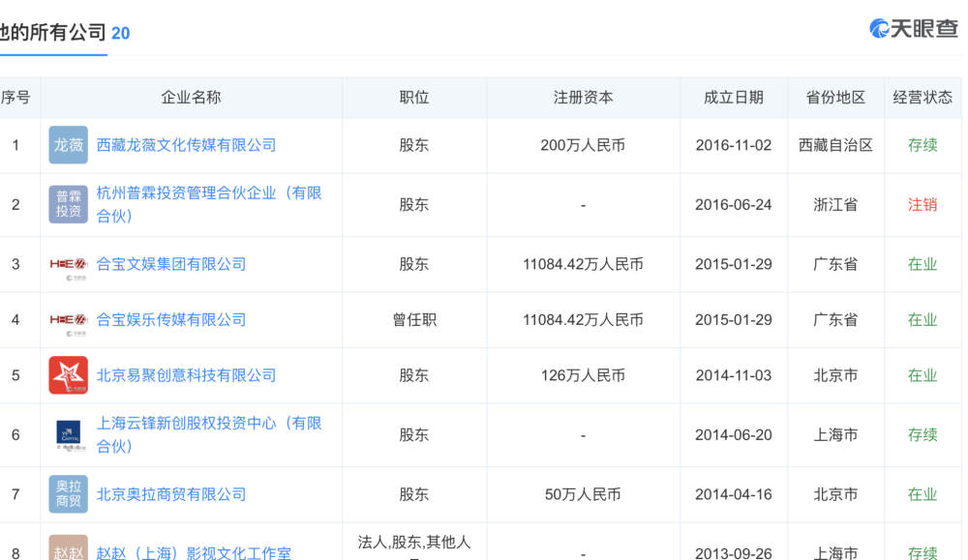Viewport: 968px width, 560px height.
Task: Click the 成立日期 column header
Action: [734, 97]
